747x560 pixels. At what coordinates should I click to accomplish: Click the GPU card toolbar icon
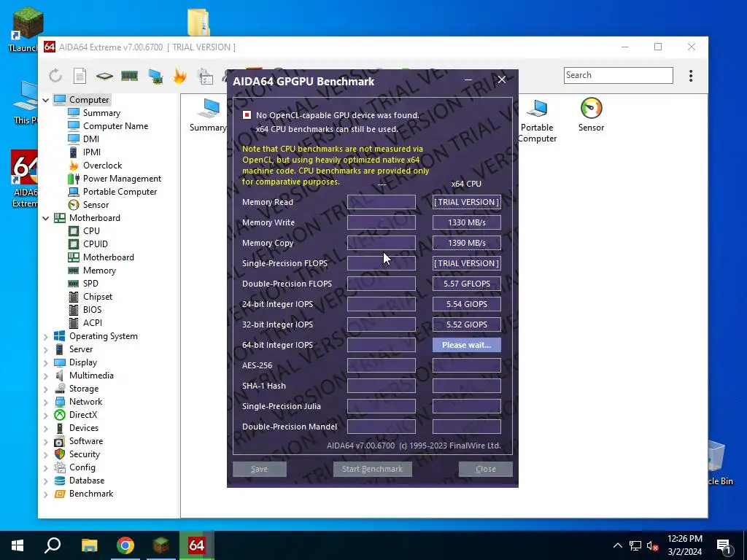coord(155,76)
